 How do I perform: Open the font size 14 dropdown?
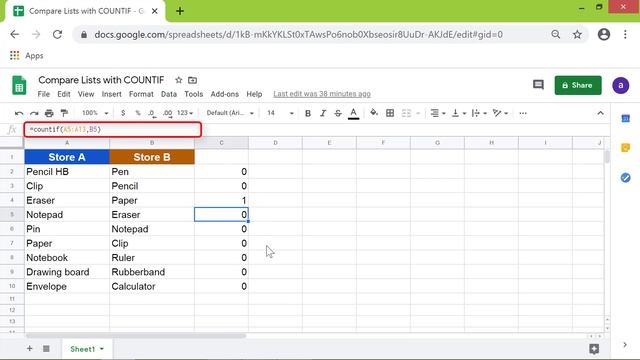pos(280,113)
